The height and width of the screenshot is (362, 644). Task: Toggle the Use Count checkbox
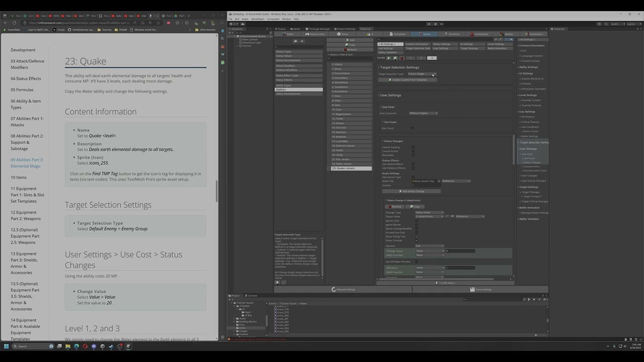click(413, 128)
